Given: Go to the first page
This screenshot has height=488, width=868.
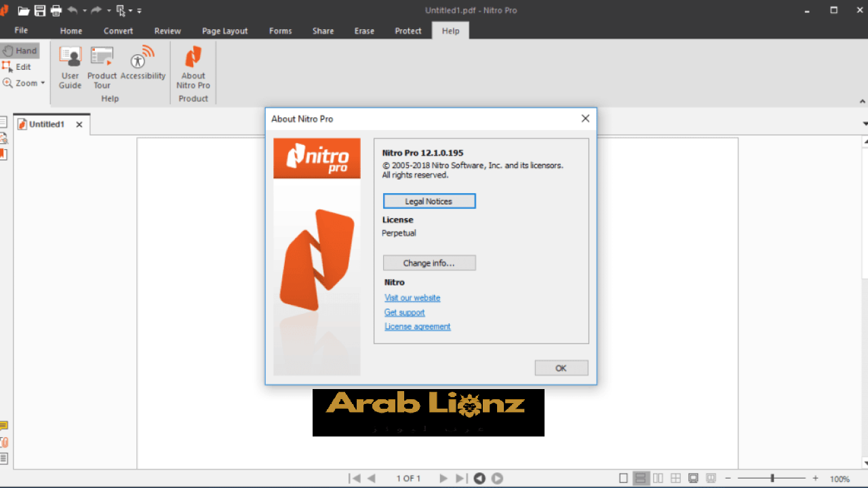Looking at the screenshot, I should tap(355, 479).
